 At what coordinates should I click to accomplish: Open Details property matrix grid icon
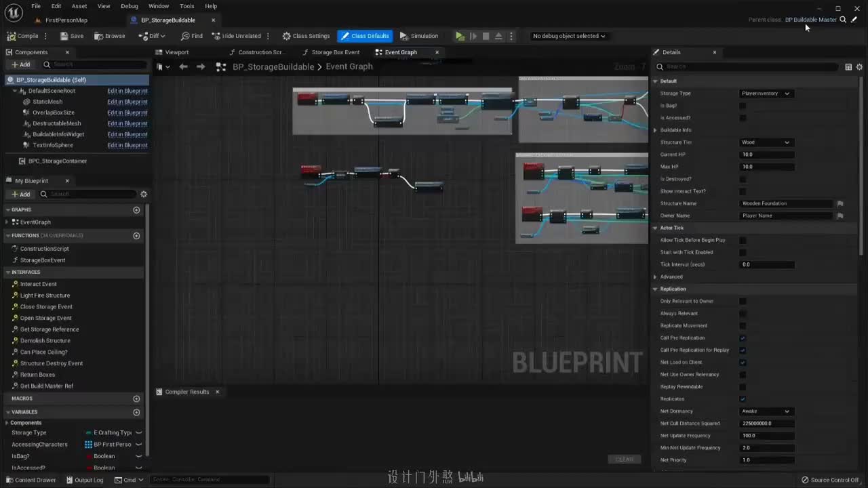[848, 67]
